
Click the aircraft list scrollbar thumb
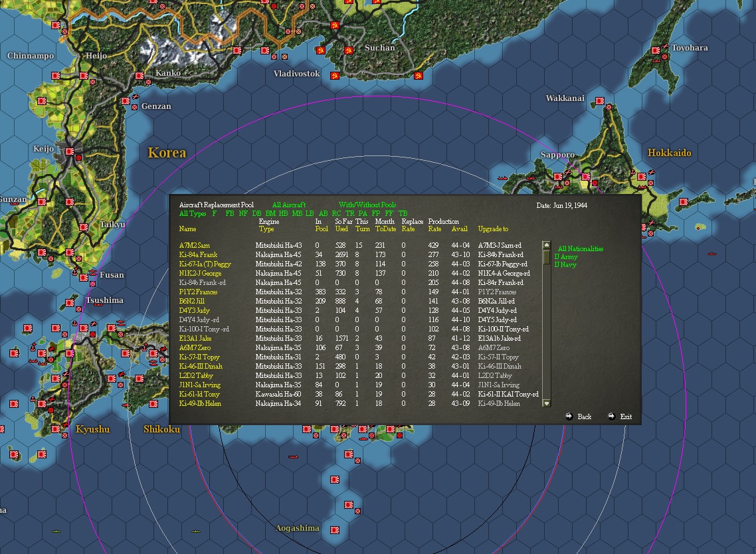pos(546,256)
